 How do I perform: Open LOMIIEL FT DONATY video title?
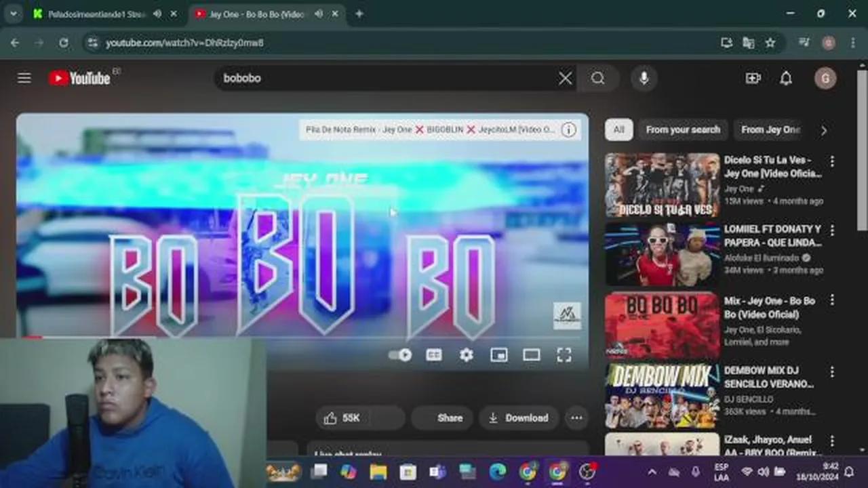click(772, 236)
